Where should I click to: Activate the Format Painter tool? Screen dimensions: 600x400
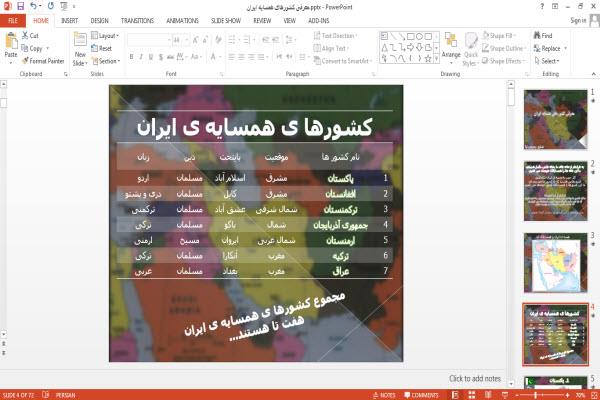[43, 61]
